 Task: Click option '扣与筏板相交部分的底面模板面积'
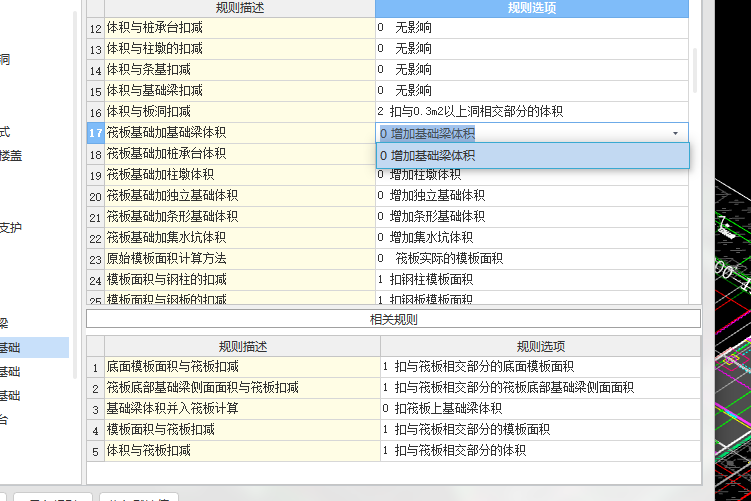[540, 367]
